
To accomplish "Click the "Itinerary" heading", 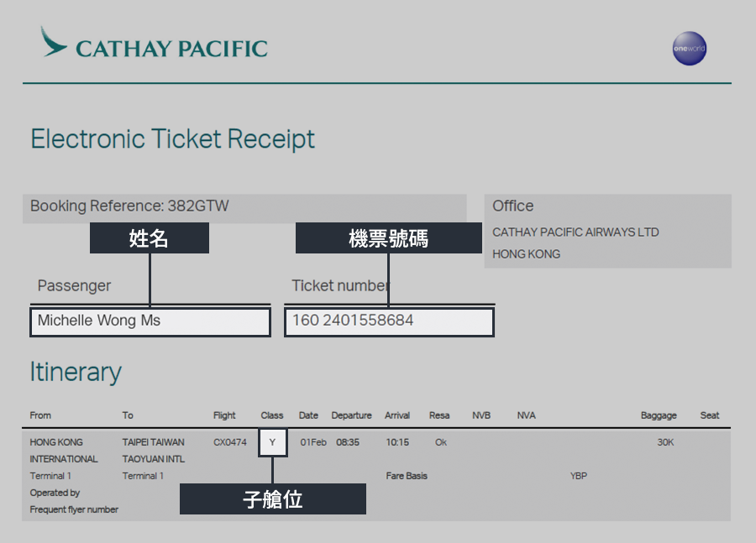I will coord(76,372).
